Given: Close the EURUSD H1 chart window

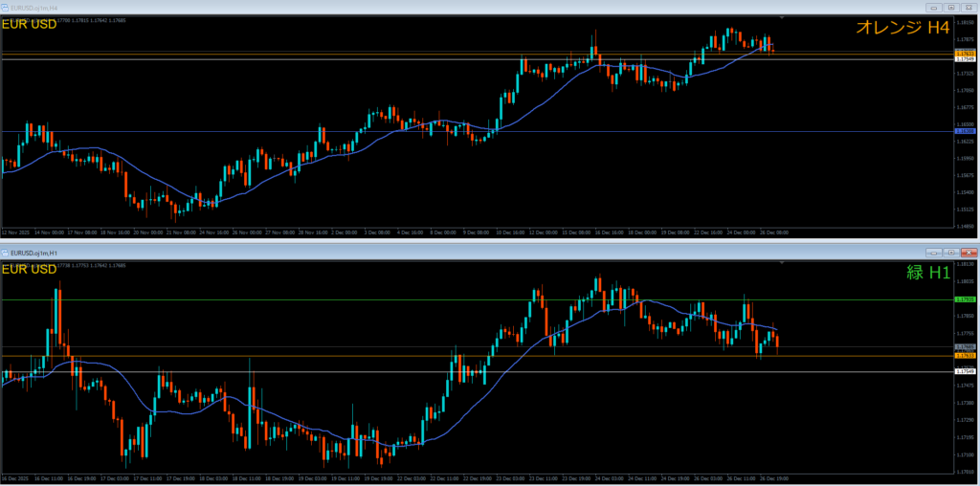Looking at the screenshot, I should coord(967,253).
